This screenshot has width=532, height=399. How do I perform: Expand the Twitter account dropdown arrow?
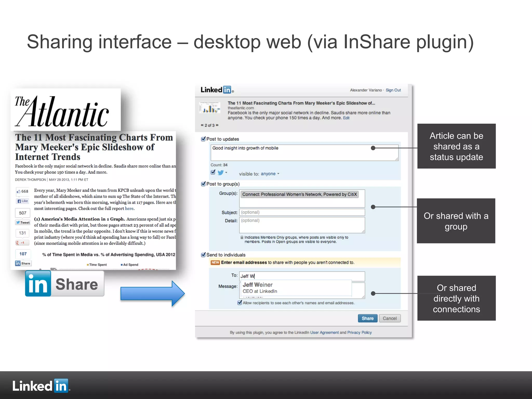point(226,172)
